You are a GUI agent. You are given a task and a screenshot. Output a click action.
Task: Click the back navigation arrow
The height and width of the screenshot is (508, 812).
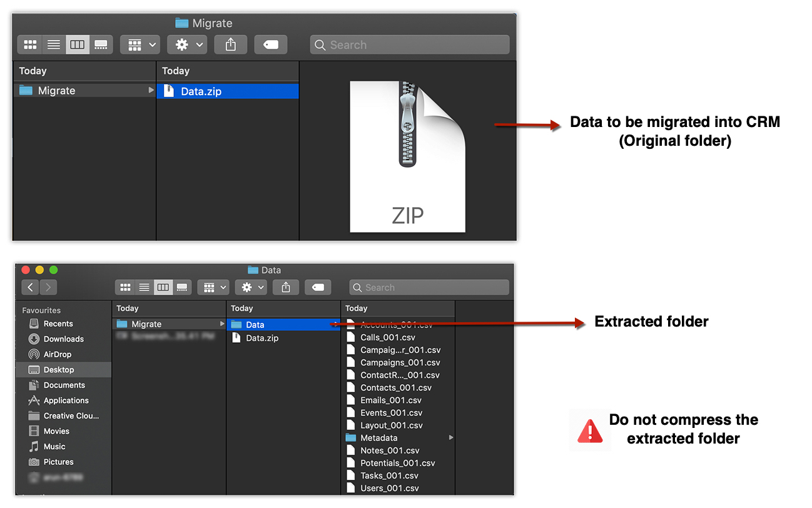pyautogui.click(x=30, y=287)
